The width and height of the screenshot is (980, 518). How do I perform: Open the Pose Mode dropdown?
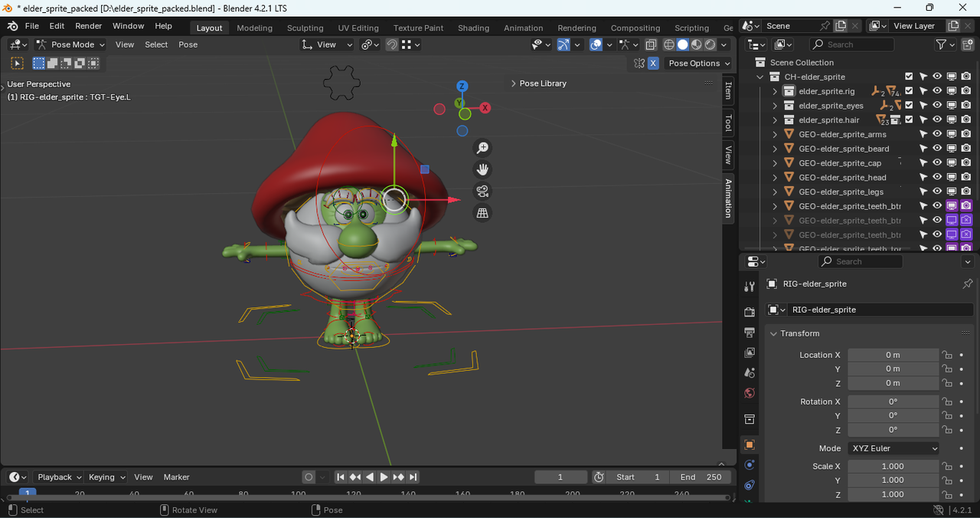(x=70, y=44)
